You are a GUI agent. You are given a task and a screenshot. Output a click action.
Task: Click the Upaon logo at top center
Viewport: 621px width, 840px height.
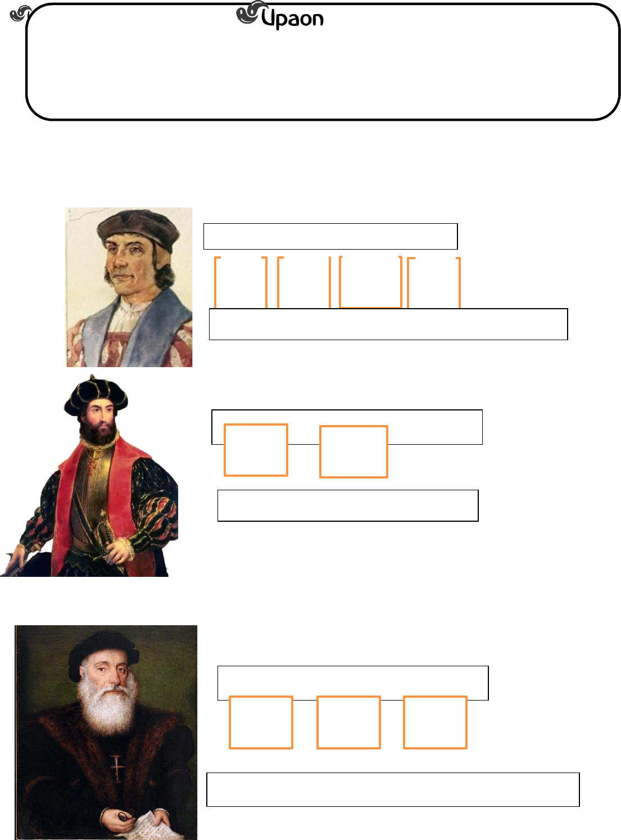pos(280,15)
